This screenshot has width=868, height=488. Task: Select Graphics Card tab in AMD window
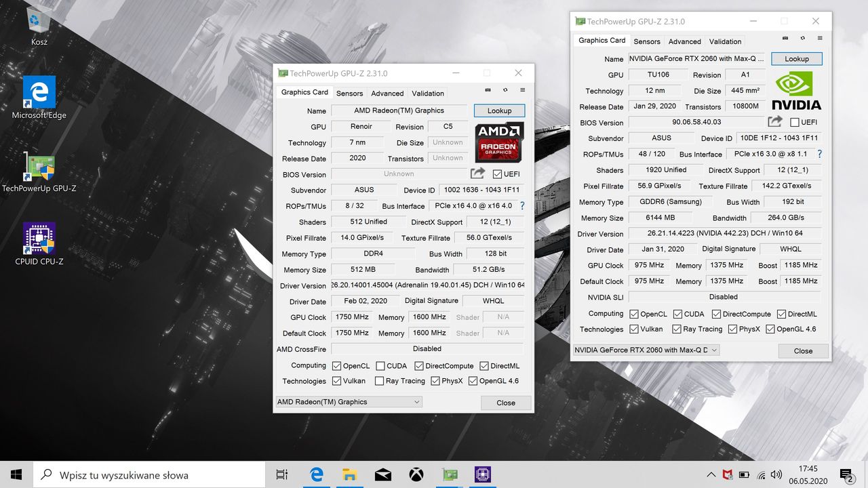click(x=304, y=92)
